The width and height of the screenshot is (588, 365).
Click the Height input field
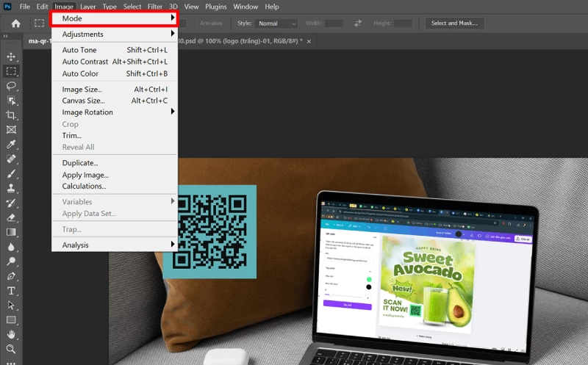(403, 24)
